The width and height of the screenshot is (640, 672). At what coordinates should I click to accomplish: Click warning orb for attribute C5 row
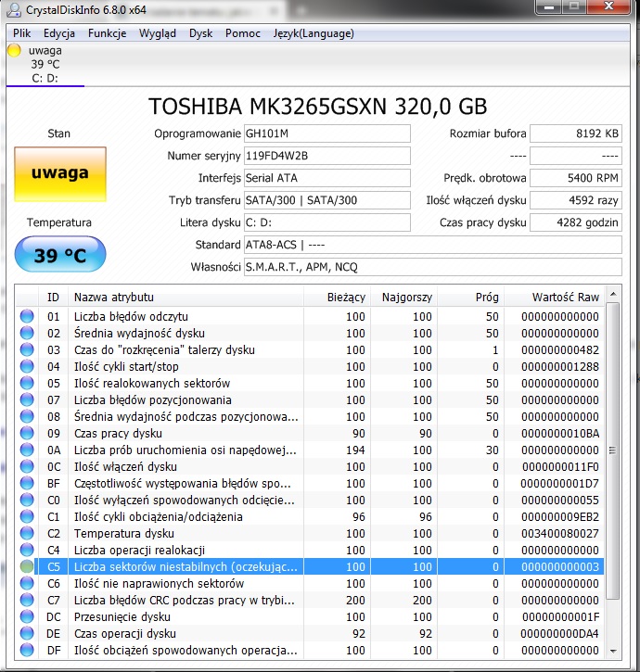click(27, 567)
